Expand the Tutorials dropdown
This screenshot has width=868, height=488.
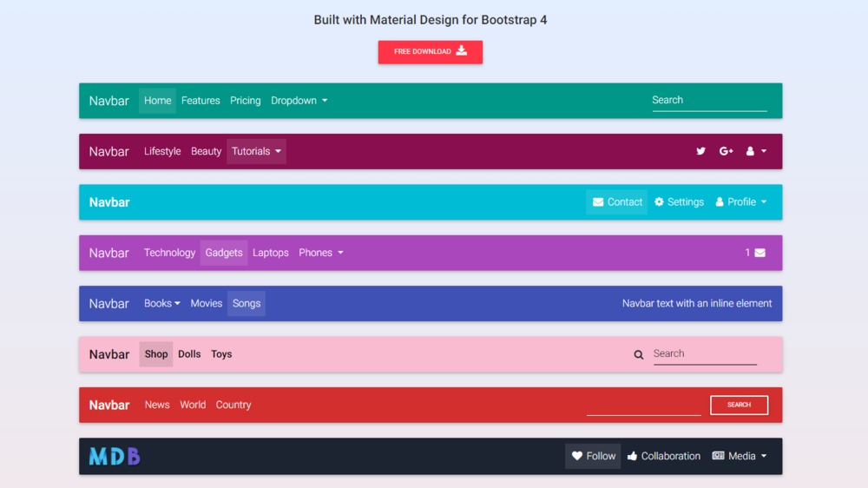pyautogui.click(x=256, y=151)
